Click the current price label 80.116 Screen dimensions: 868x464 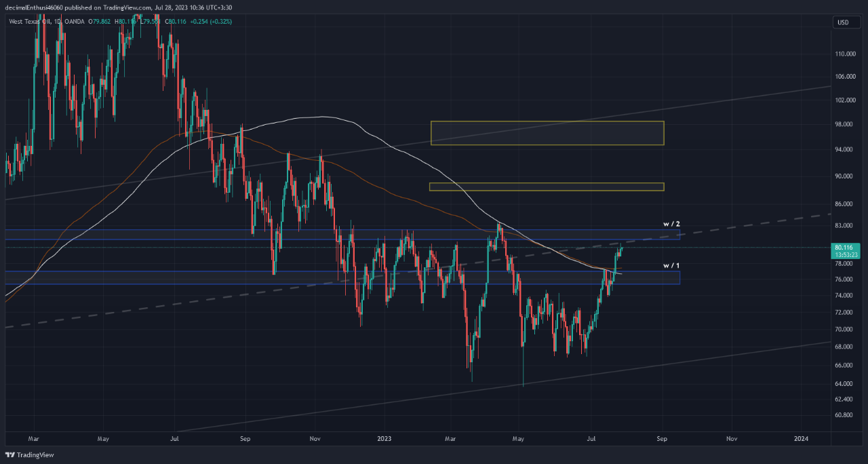pyautogui.click(x=844, y=248)
